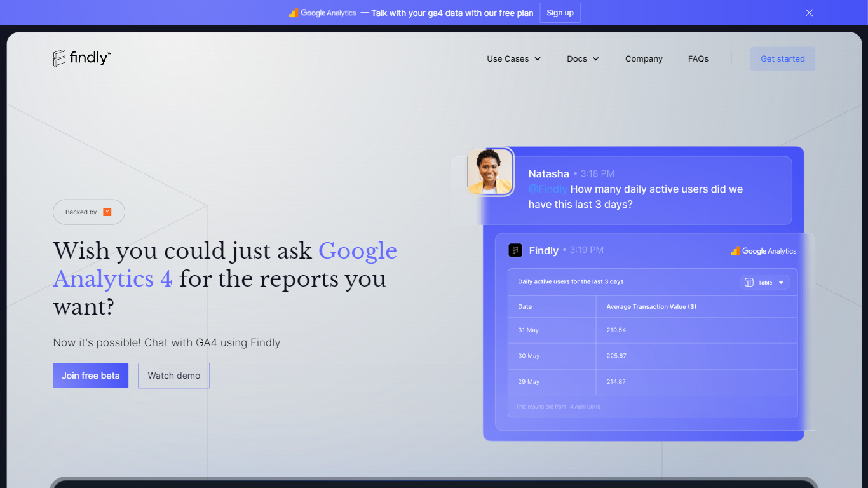Click the Sign up banner button
The image size is (868, 488).
pos(560,13)
